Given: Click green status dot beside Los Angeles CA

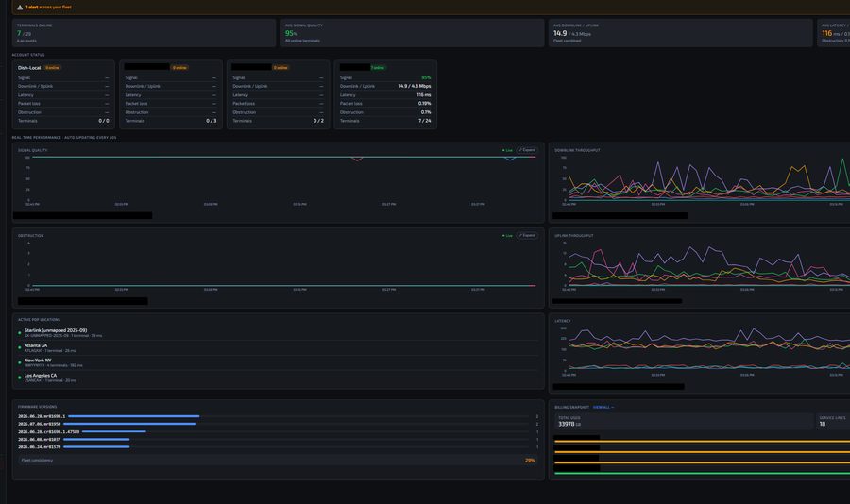Looking at the screenshot, I should tap(20, 378).
